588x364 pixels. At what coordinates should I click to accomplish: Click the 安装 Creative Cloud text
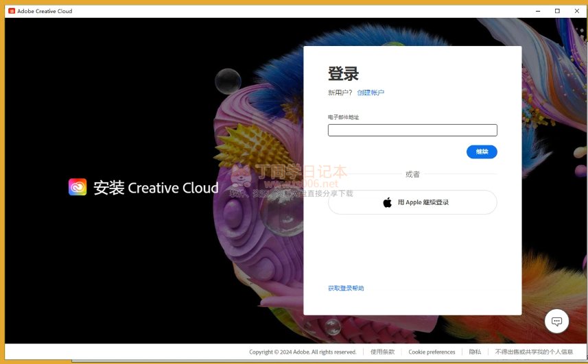(156, 188)
